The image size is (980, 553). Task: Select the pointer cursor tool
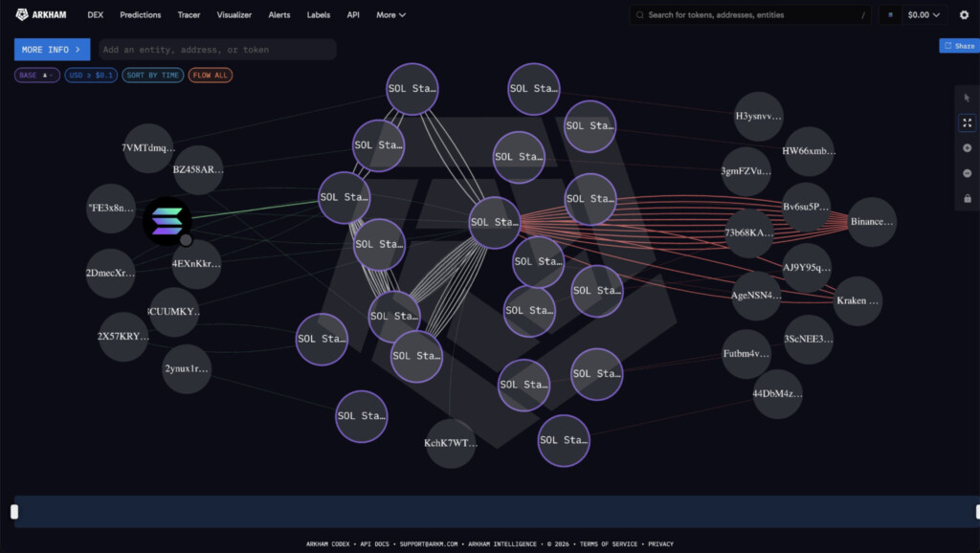tap(967, 98)
